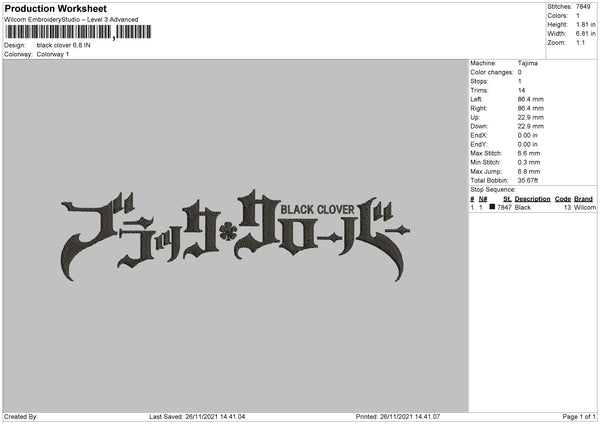The image size is (600, 424).
Task: Click the Total Bobbin value 35.67ft
Action: [528, 180]
